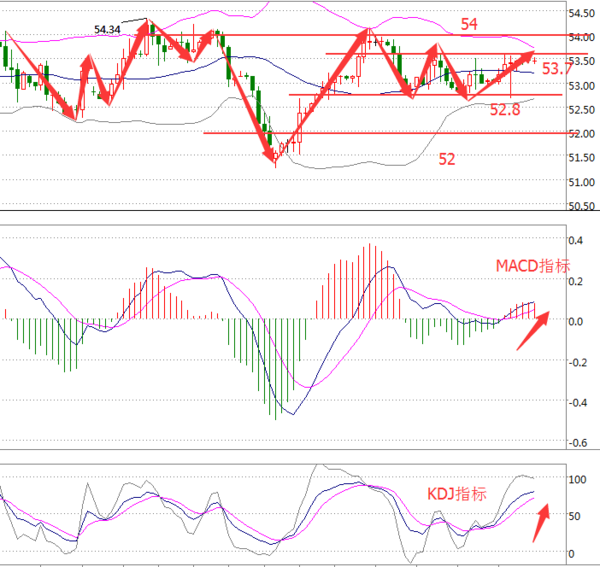600x567 pixels.
Task: Click the -0.6 MACD axis value
Action: click(x=577, y=443)
